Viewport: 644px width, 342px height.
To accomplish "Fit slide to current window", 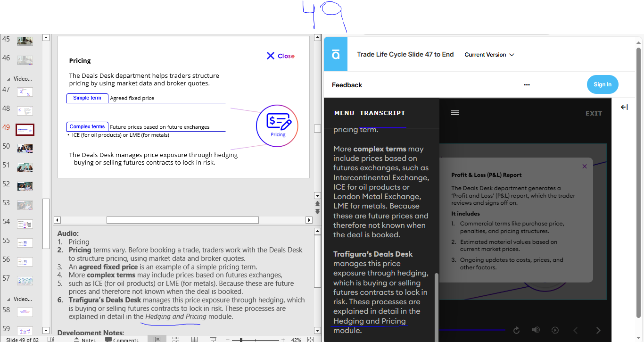I will click(x=310, y=339).
